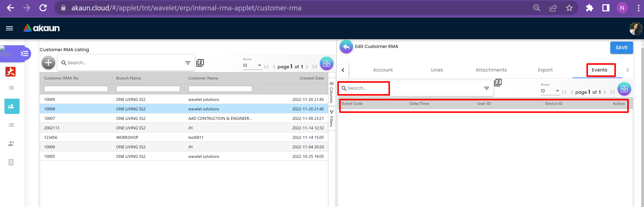
Task: Open the Filters side panel
Action: coord(332,119)
